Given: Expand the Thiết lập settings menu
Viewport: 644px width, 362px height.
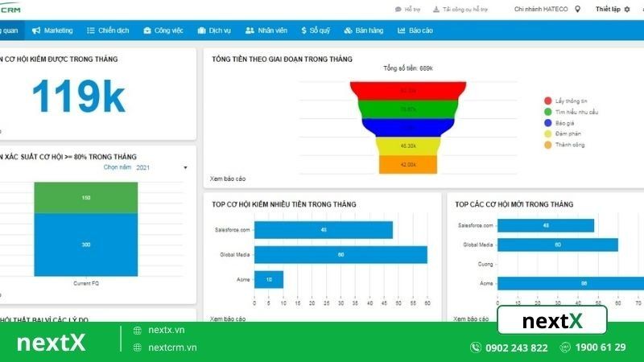Looking at the screenshot, I should point(608,10).
